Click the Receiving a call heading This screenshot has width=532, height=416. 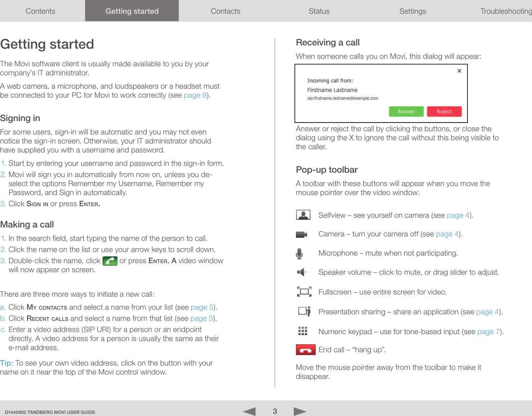click(328, 43)
